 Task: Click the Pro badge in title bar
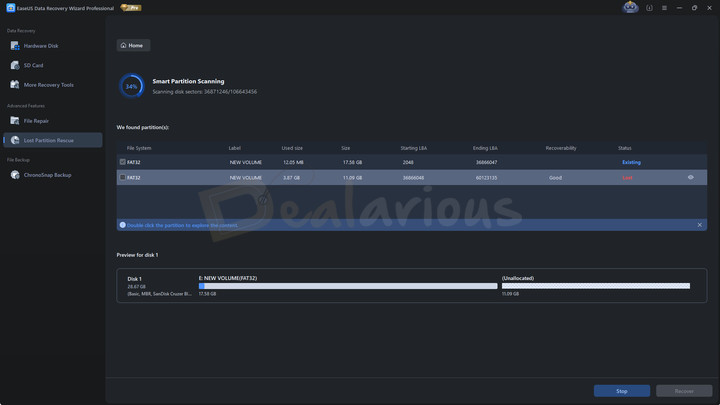pos(131,8)
